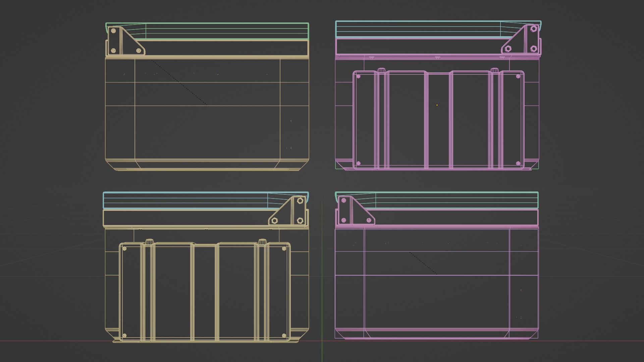Click the right knob cap on the bottom-left crate panel
The height and width of the screenshot is (362, 644).
pos(262,241)
